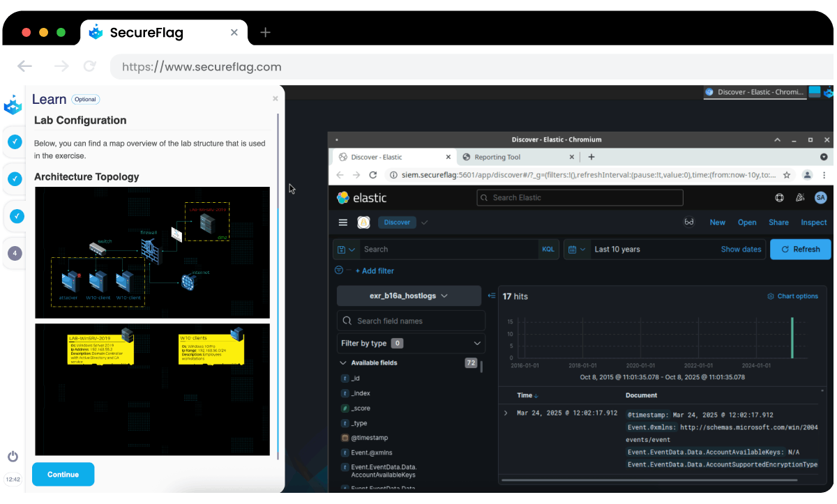
Task: Expand the Mar 24, 2025 document row
Action: 506,413
